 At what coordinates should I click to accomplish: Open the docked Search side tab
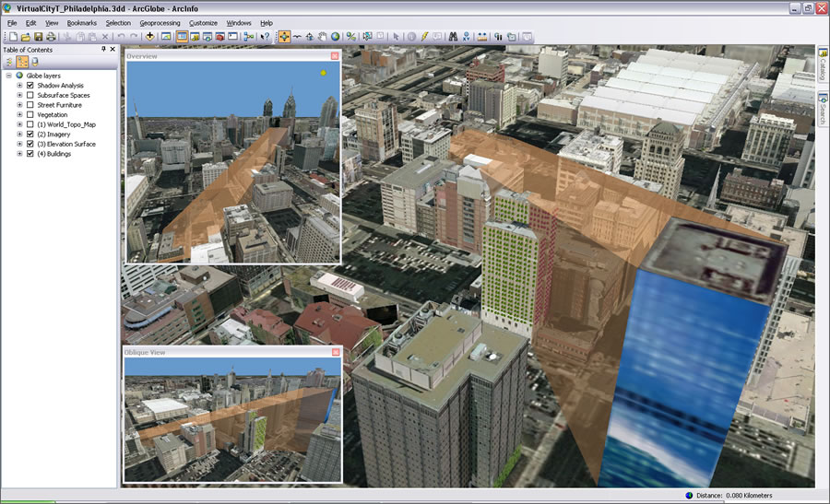click(x=824, y=110)
